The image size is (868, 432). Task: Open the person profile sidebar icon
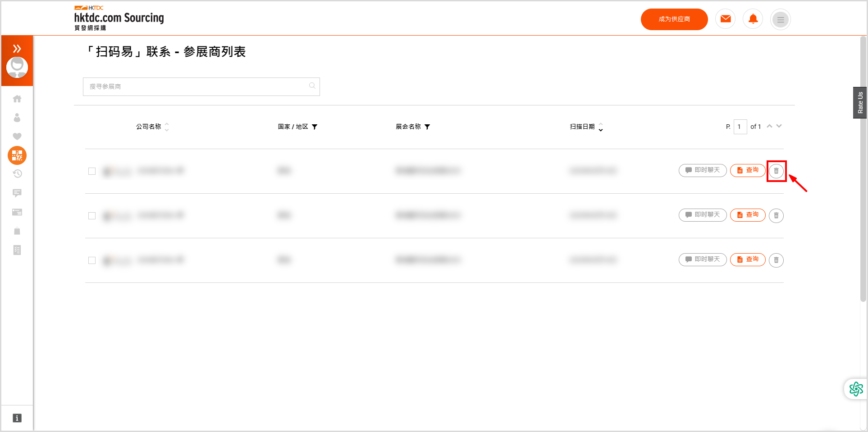(17, 118)
